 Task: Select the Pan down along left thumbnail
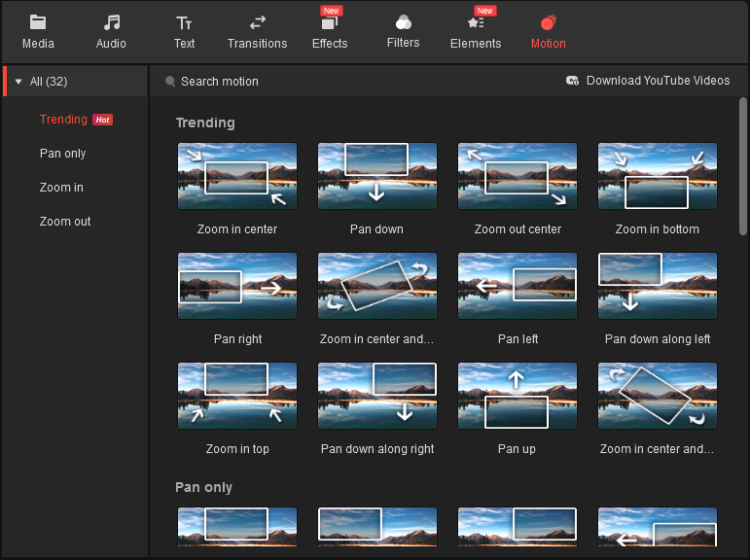click(x=658, y=286)
